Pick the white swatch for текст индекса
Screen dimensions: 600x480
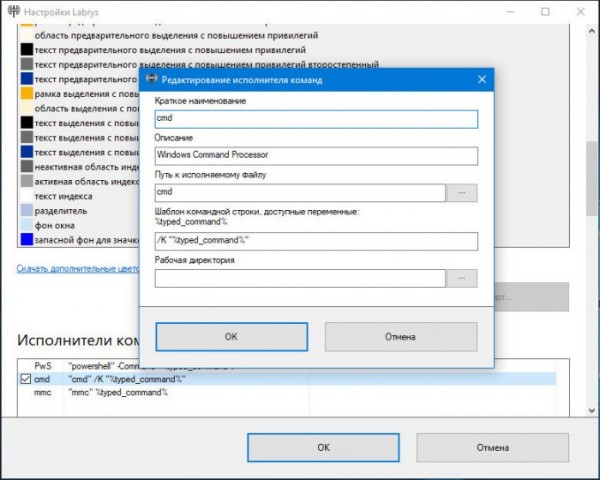[27, 196]
